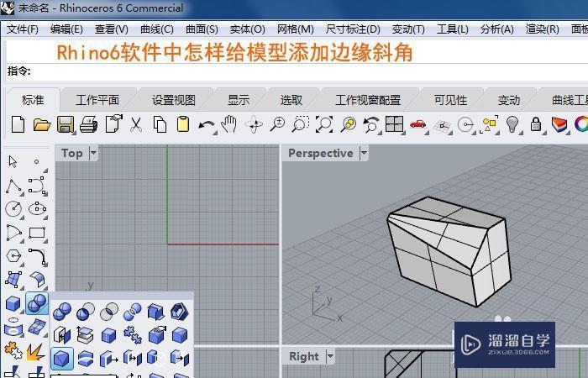Create a new document with New icon

pos(18,124)
